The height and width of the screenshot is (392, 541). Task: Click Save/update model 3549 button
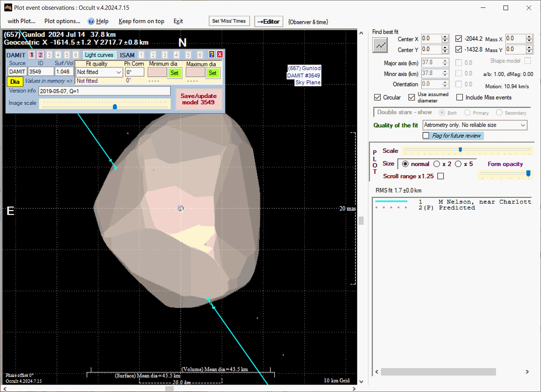198,99
